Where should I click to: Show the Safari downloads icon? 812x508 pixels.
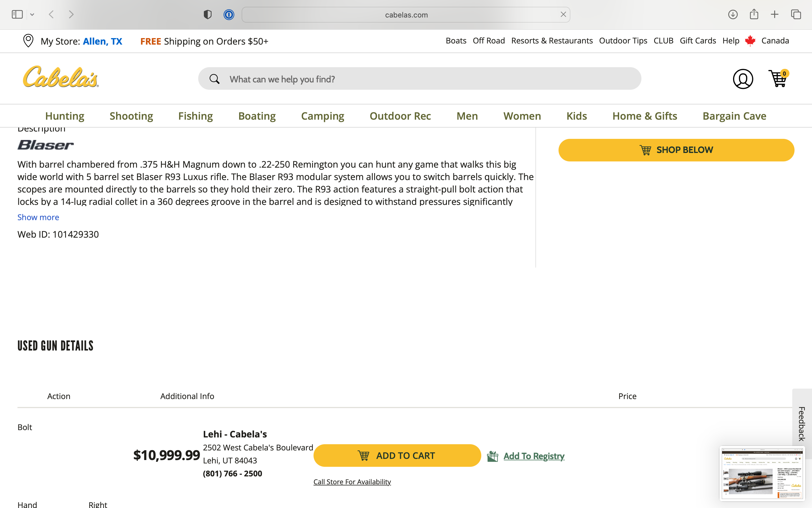click(733, 14)
